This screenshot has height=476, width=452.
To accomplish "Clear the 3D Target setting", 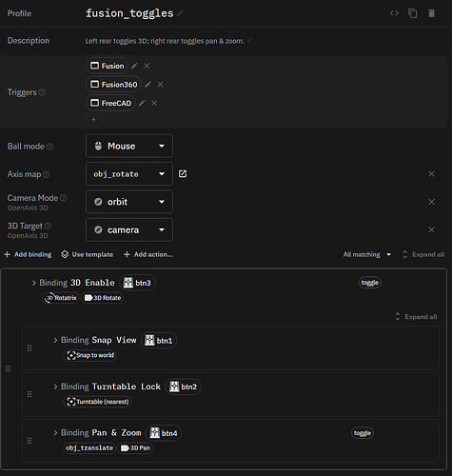I will (x=431, y=229).
